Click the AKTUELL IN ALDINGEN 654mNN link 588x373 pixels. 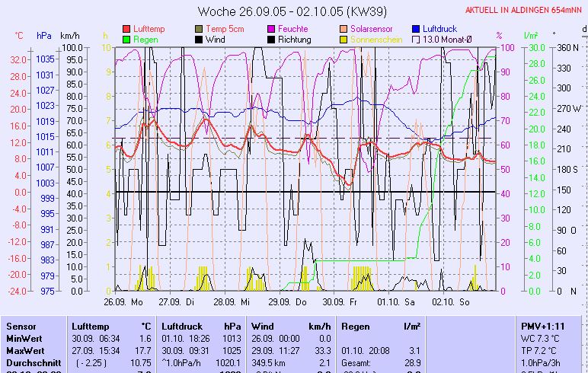(524, 10)
